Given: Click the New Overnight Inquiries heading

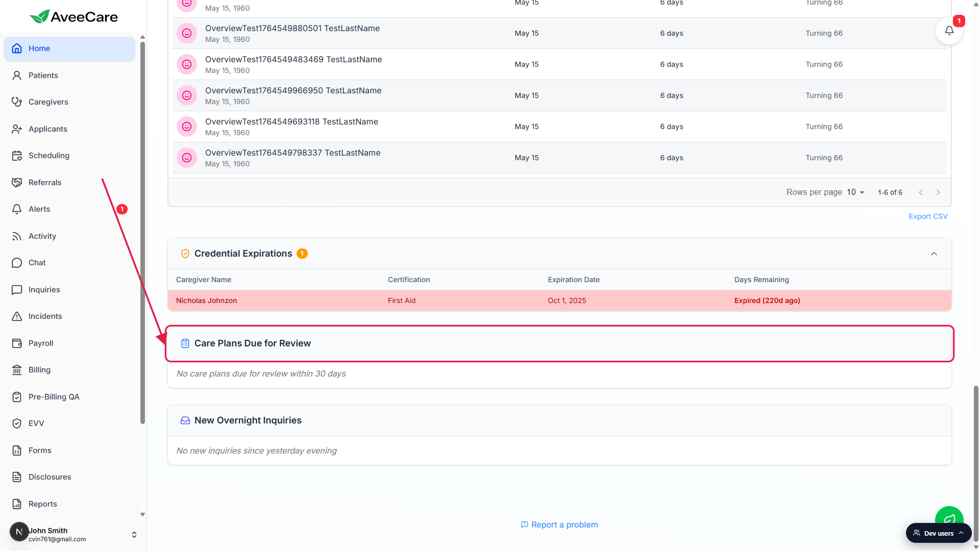Looking at the screenshot, I should point(248,420).
